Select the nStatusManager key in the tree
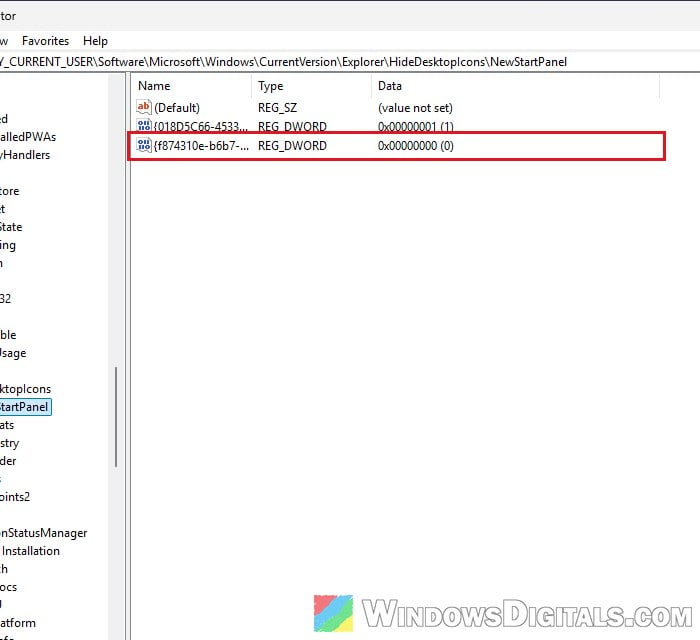The width and height of the screenshot is (700, 640). tap(43, 533)
